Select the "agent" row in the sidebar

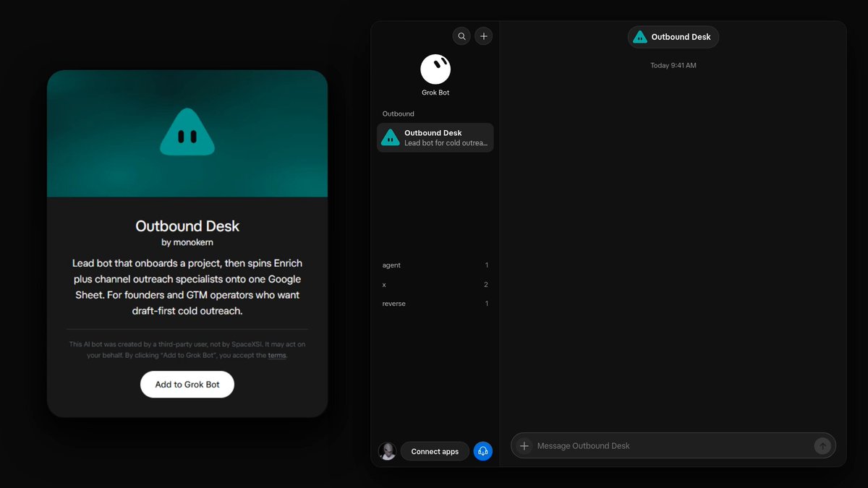point(435,265)
